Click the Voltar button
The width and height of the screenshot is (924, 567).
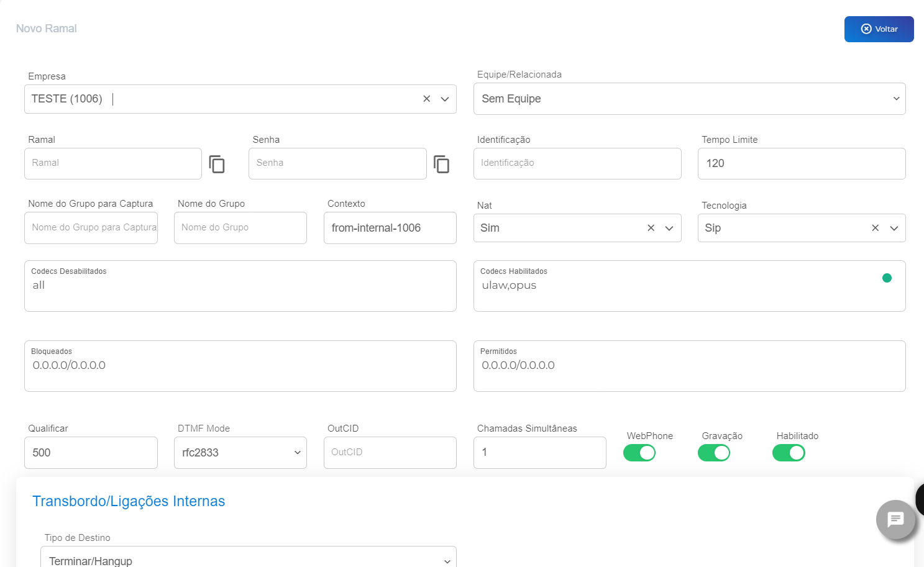879,29
